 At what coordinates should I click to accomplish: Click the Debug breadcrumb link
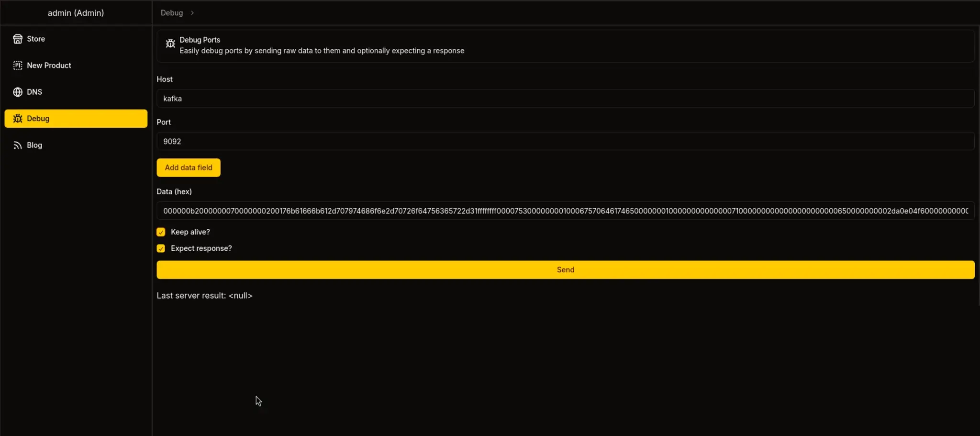point(172,13)
